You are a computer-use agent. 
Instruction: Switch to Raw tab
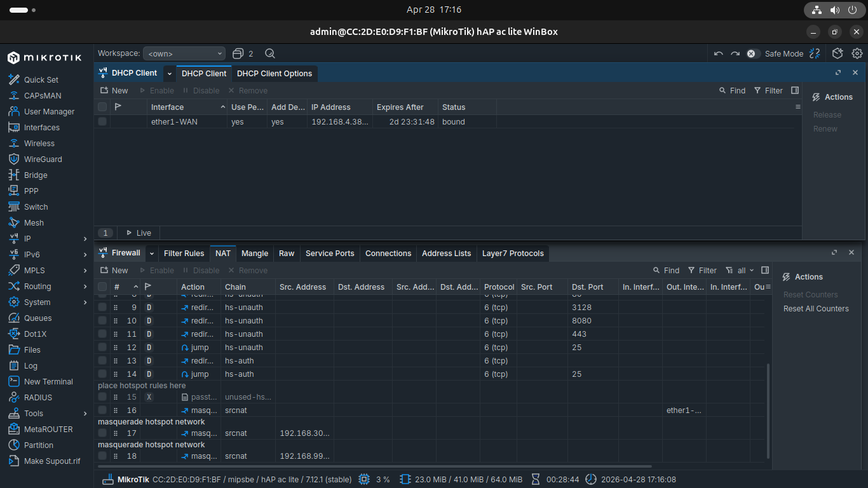[x=287, y=253]
